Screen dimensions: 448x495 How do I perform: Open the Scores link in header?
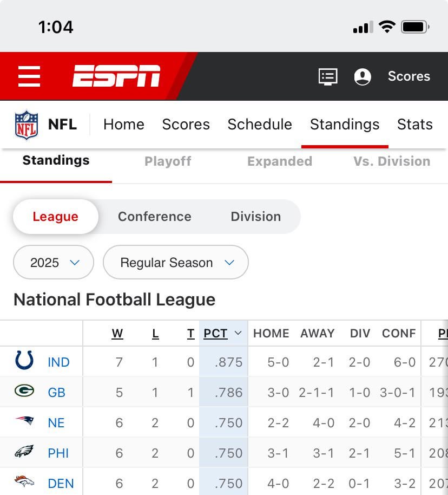(x=409, y=76)
